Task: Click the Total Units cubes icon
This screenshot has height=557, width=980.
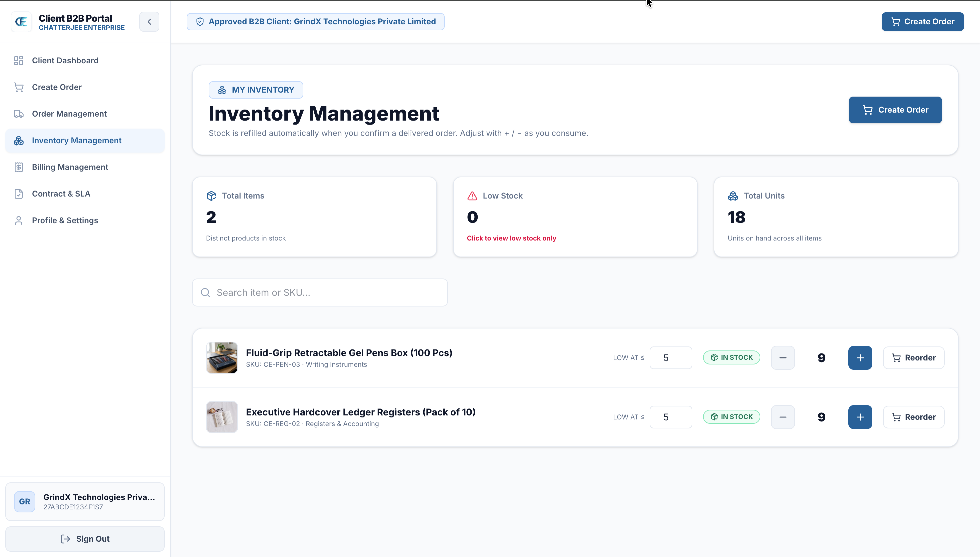Action: 733,196
